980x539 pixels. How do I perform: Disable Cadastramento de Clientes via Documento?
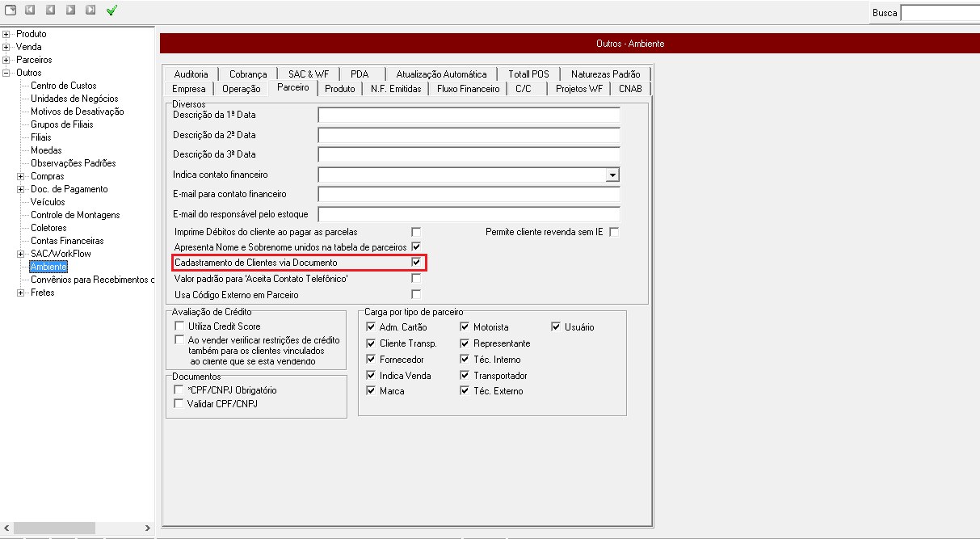[x=416, y=263]
